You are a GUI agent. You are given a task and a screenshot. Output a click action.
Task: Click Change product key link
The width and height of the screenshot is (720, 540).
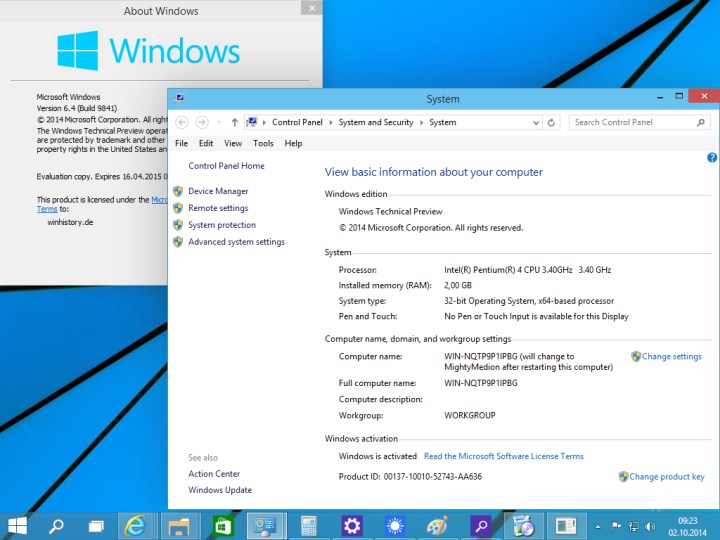(667, 477)
